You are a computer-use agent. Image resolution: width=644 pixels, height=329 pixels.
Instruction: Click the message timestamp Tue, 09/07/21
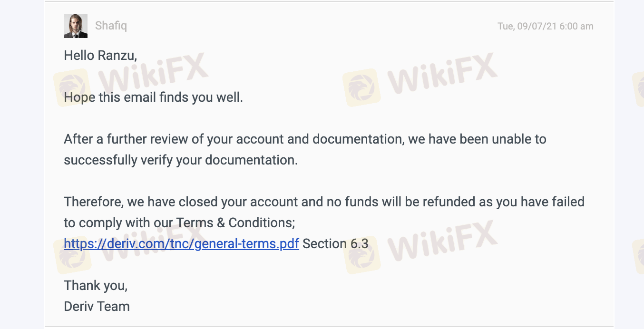tap(545, 26)
